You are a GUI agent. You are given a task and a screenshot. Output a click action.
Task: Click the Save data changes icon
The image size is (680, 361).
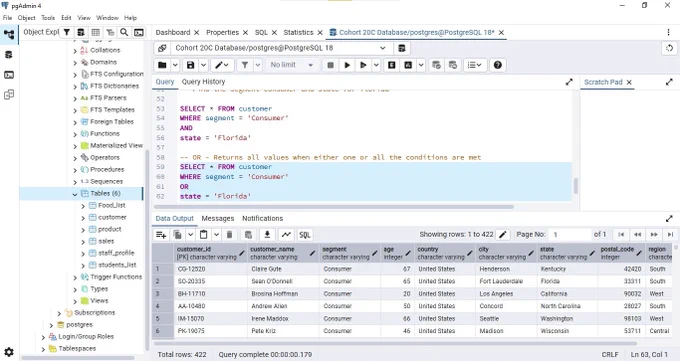click(x=248, y=235)
